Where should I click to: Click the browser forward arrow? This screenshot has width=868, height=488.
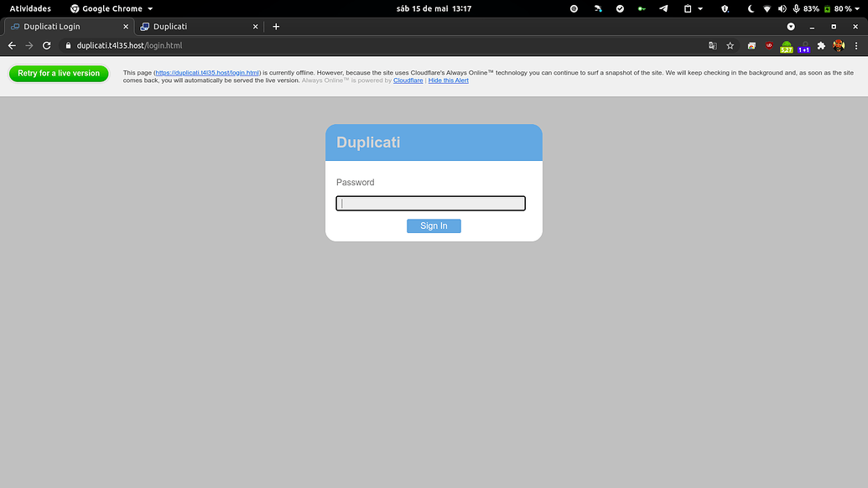click(29, 46)
